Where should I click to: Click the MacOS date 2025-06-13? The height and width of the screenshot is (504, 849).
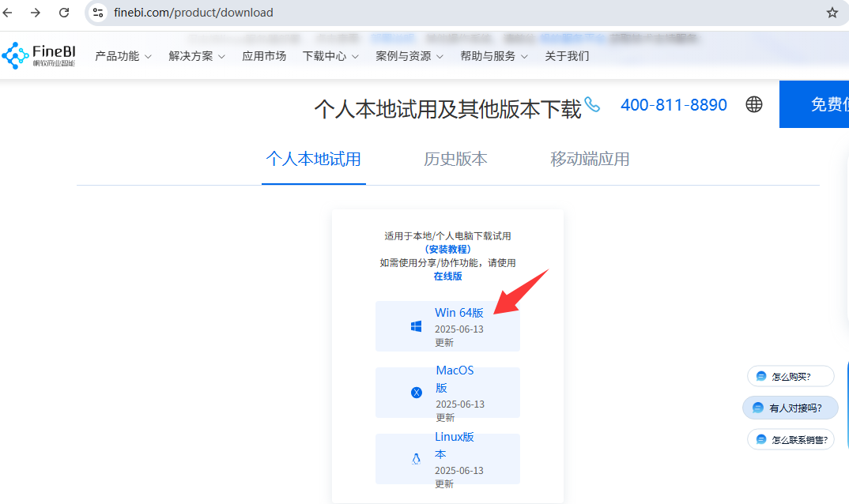pyautogui.click(x=460, y=404)
